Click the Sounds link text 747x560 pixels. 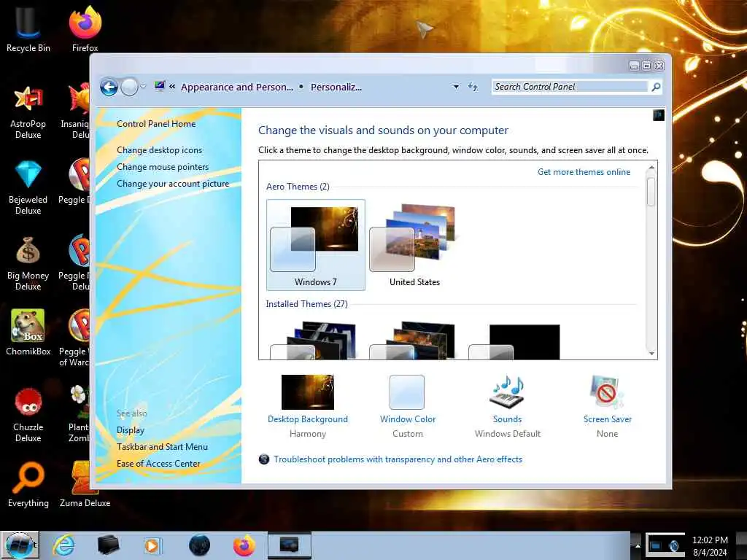[508, 419]
